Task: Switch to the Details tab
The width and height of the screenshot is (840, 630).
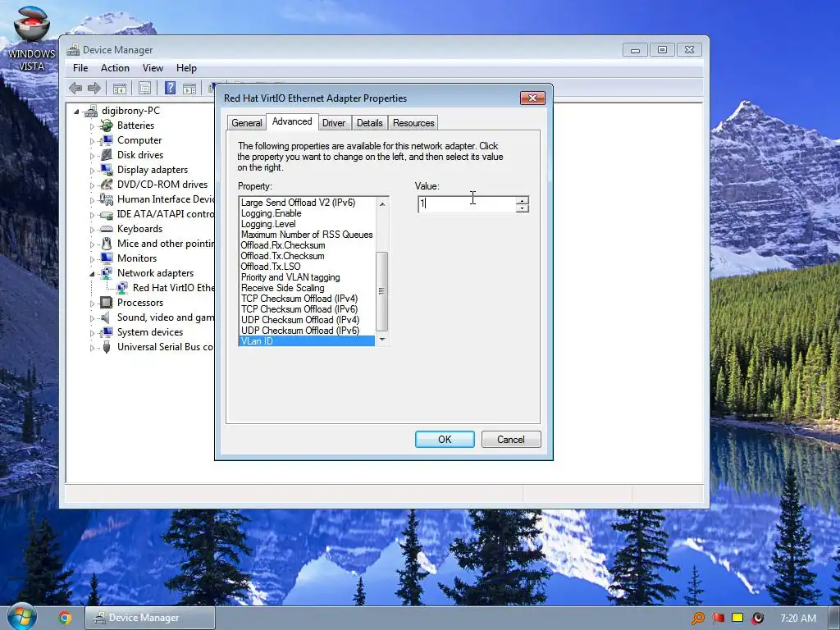Action: [370, 123]
